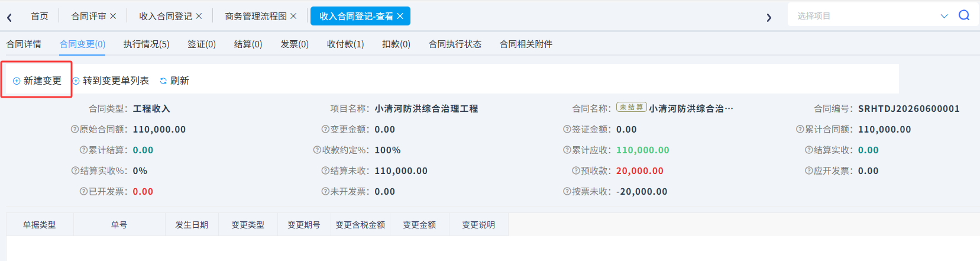Image resolution: width=980 pixels, height=261 pixels.
Task: Open the 合同执行状态 sub-tab
Action: [x=455, y=44]
